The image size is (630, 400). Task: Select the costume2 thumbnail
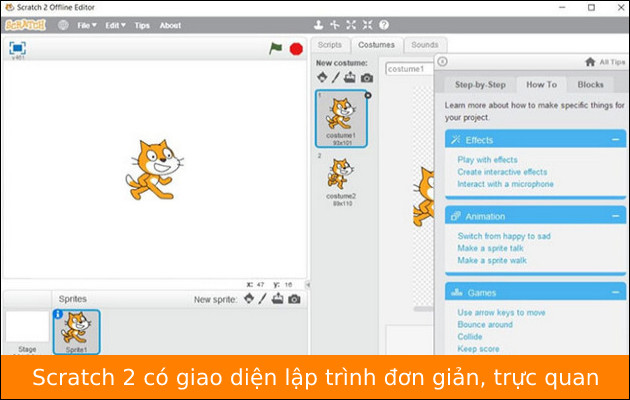(x=341, y=180)
